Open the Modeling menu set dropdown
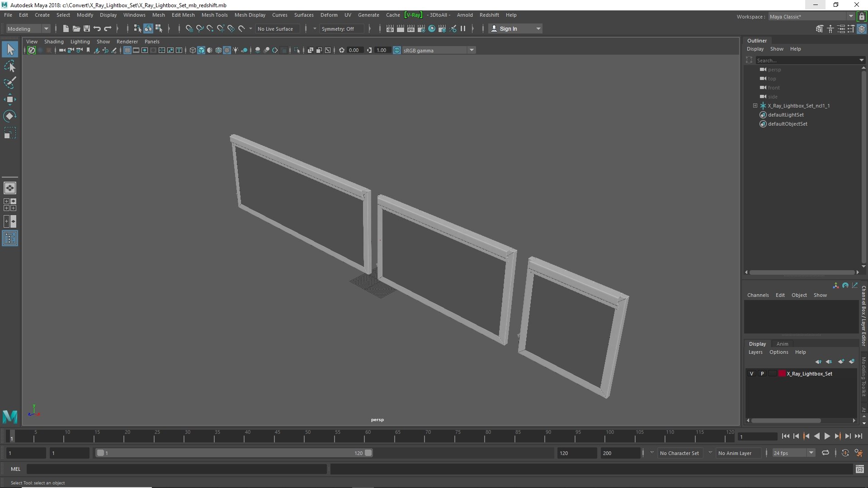868x488 pixels. coord(28,28)
